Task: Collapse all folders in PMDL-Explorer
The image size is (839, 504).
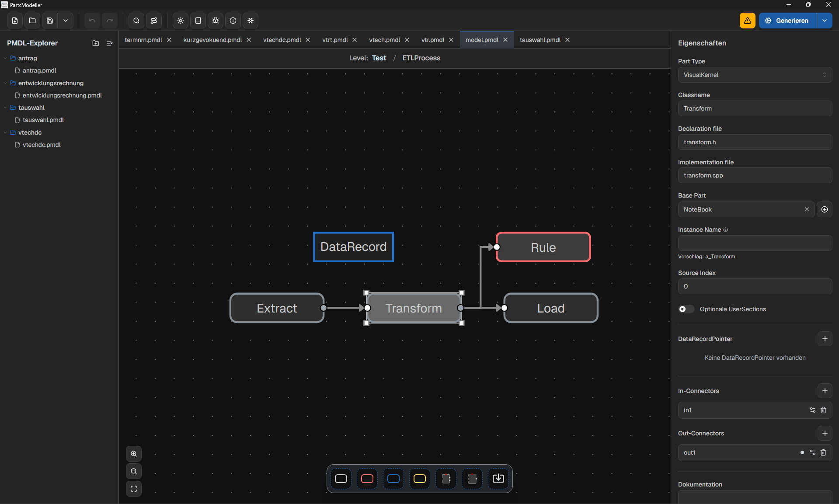Action: pos(110,43)
